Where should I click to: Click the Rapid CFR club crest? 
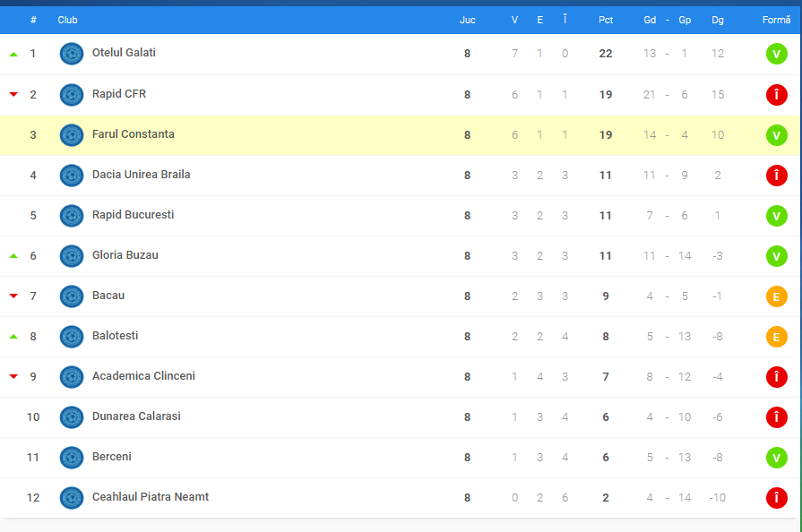[x=72, y=94]
